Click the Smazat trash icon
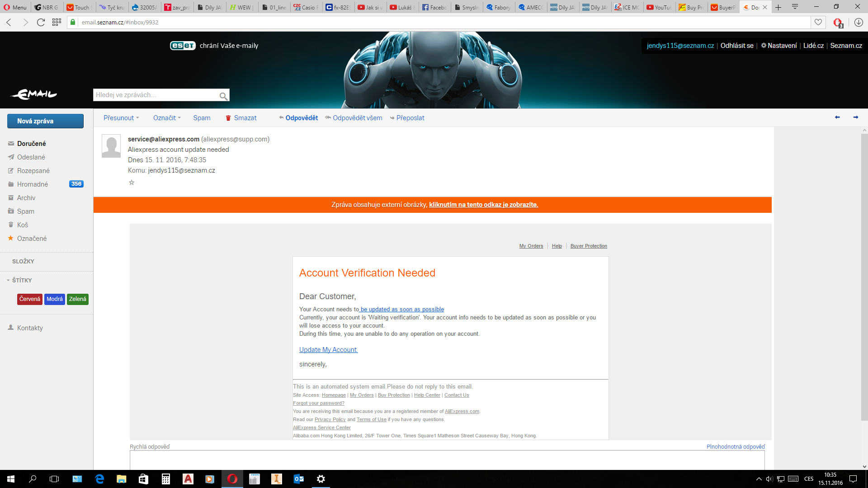Viewport: 868px width, 488px height. 228,118
